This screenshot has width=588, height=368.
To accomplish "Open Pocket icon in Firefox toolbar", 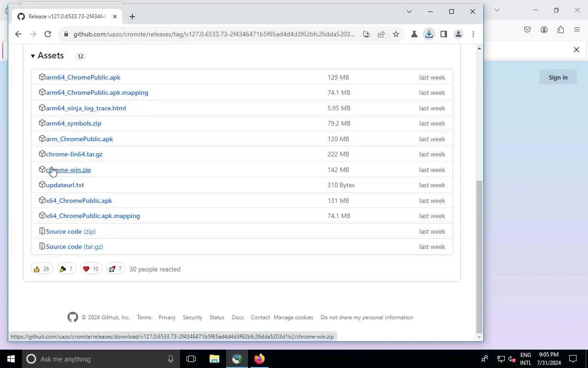I will click(527, 29).
